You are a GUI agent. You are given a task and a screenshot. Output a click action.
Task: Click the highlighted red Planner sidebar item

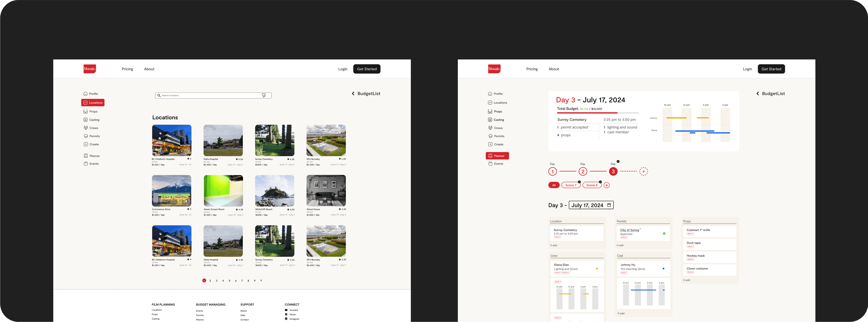coord(497,156)
